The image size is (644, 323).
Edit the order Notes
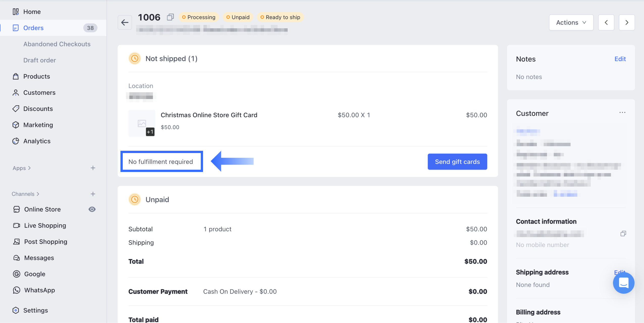point(620,59)
